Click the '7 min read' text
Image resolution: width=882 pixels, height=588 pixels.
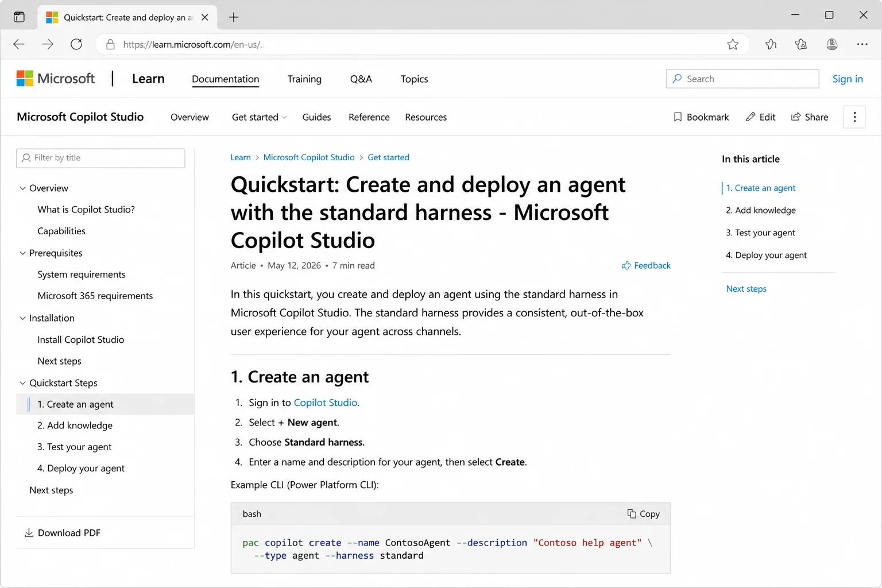[x=353, y=265]
